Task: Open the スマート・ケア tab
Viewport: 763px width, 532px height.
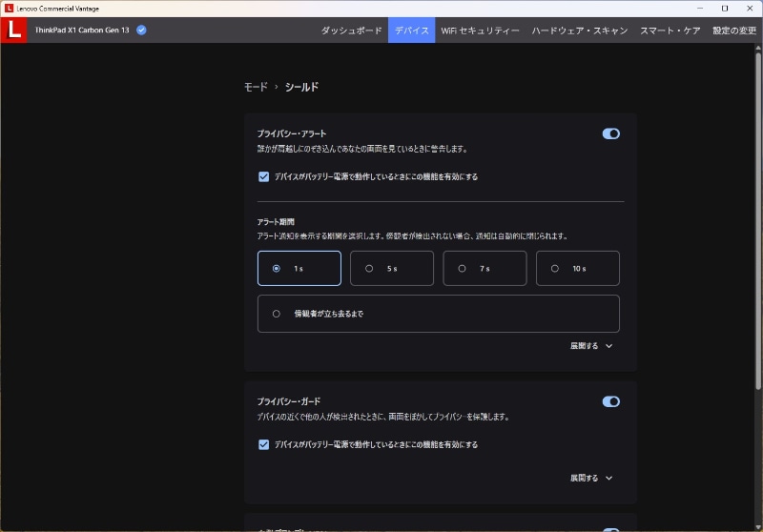Action: (670, 31)
